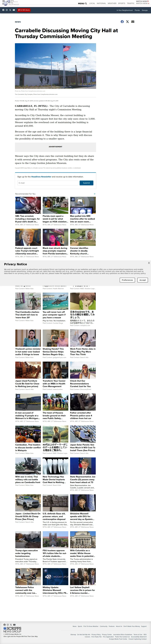The image size is (151, 644).
Task: Share article on X
Action: (127, 22)
